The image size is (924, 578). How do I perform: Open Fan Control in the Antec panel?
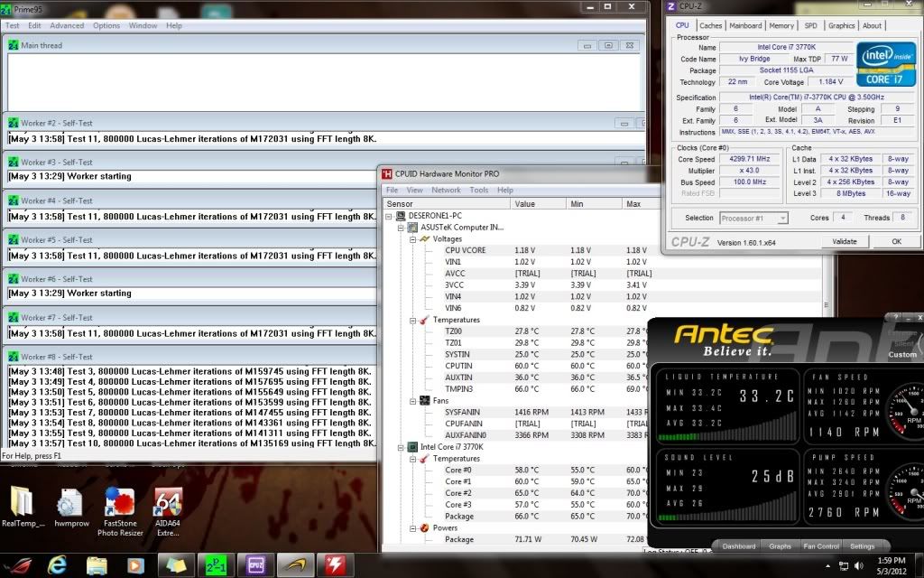click(x=821, y=546)
